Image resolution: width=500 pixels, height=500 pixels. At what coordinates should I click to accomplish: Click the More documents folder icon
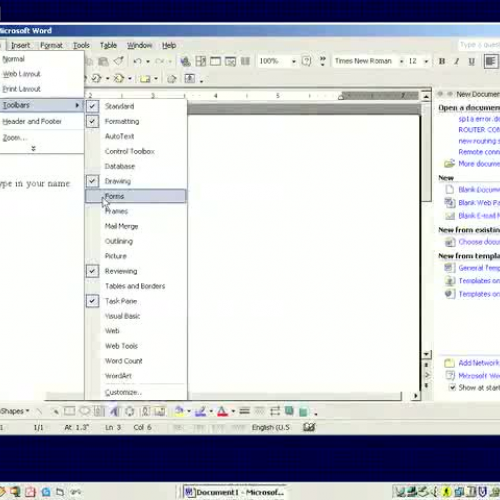449,163
